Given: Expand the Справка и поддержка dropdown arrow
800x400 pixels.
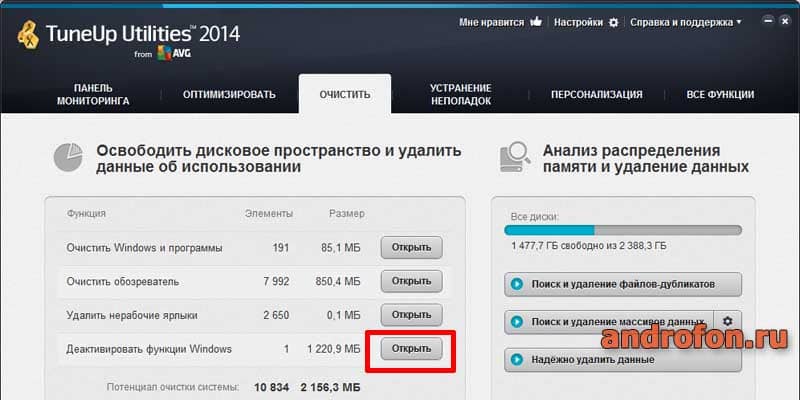Looking at the screenshot, I should point(738,22).
